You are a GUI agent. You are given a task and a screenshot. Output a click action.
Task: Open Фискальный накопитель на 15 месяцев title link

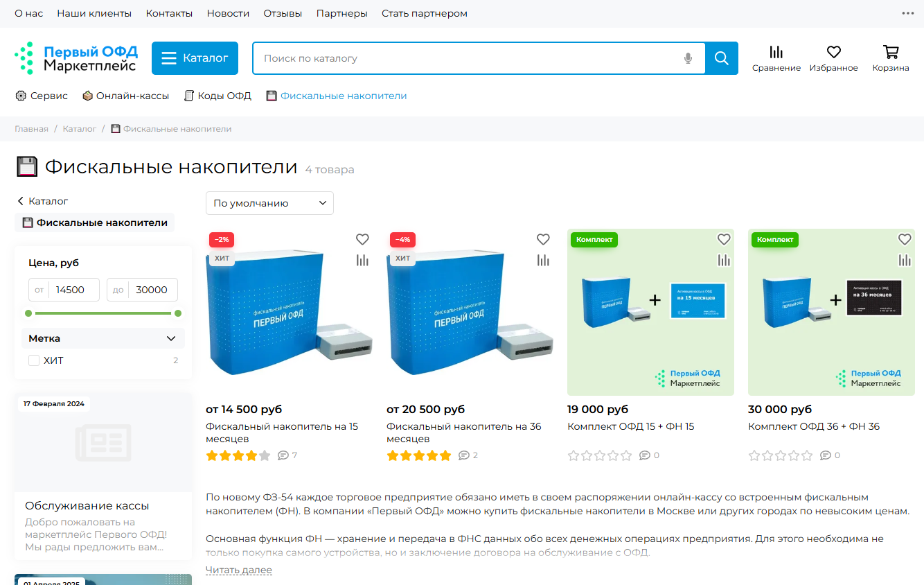(x=282, y=433)
